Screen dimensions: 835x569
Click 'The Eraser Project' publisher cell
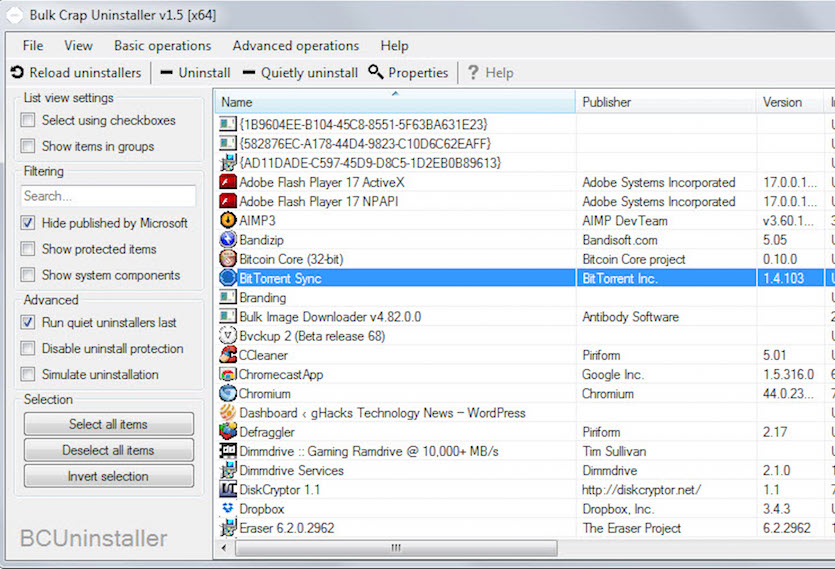(x=632, y=527)
